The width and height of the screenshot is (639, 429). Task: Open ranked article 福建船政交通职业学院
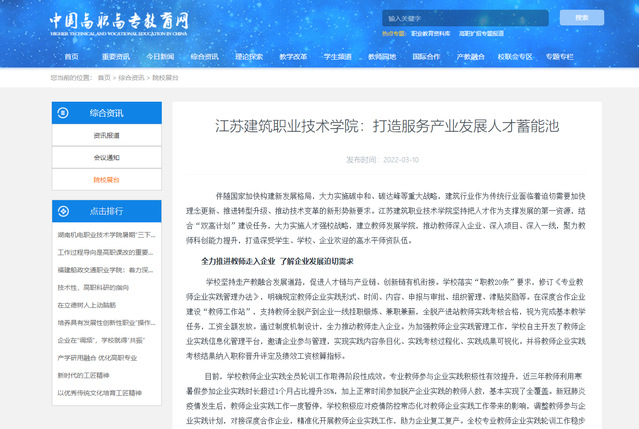click(x=106, y=270)
